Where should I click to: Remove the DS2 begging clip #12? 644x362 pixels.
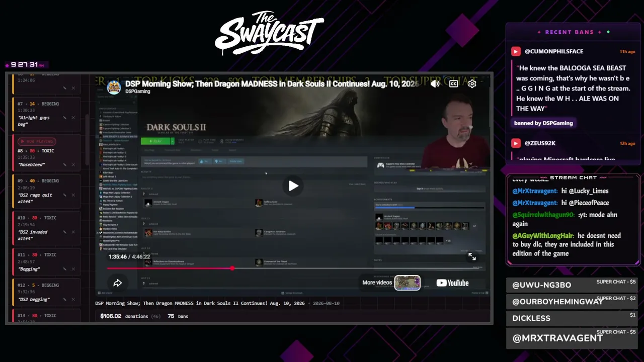click(73, 299)
